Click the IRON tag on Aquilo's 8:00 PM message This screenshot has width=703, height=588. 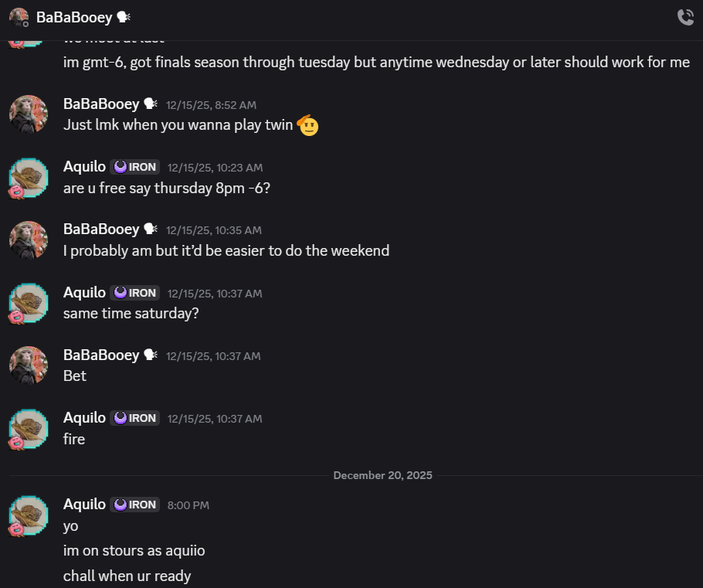point(135,505)
